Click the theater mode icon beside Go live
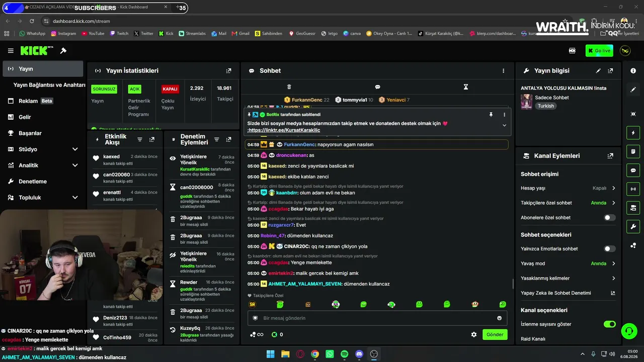644x362 pixels. click(x=572, y=51)
